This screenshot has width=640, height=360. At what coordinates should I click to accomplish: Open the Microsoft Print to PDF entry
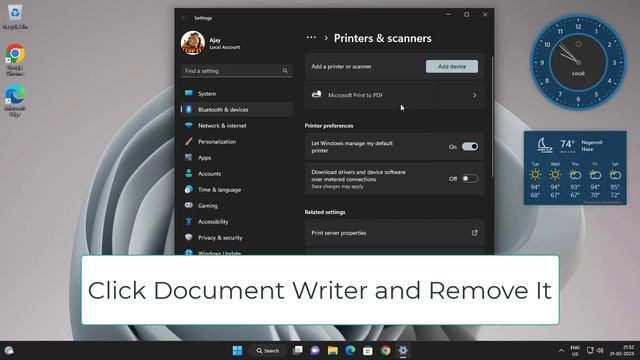[x=394, y=95]
